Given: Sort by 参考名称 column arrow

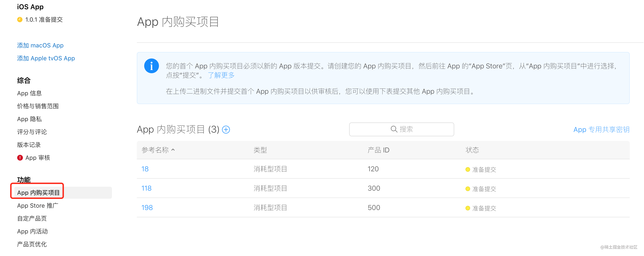Looking at the screenshot, I should [173, 150].
